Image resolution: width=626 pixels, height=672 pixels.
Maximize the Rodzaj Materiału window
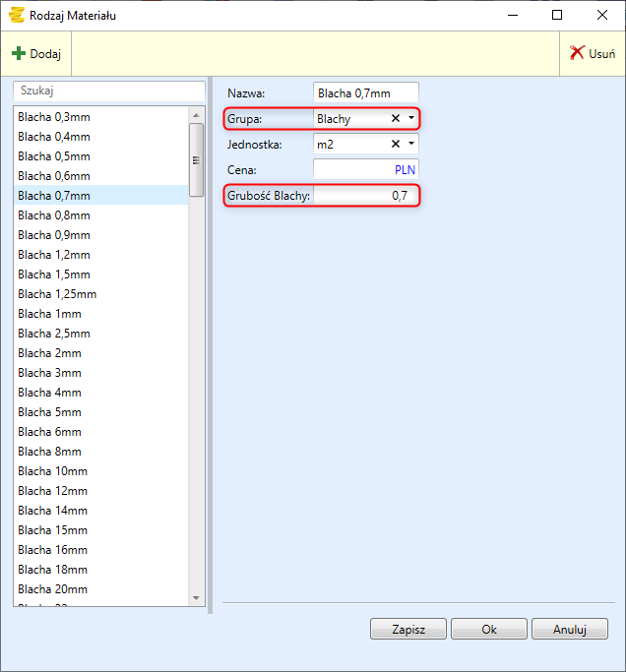coord(557,15)
